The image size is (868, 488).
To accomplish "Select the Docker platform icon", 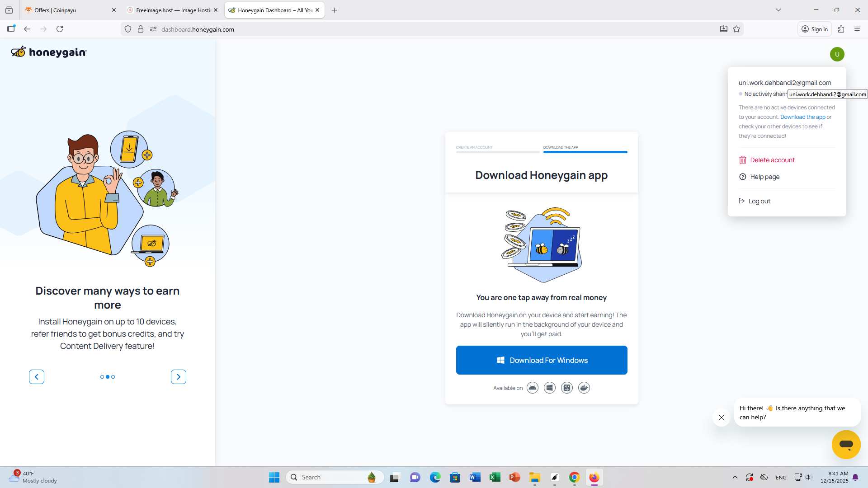I will click(x=584, y=388).
